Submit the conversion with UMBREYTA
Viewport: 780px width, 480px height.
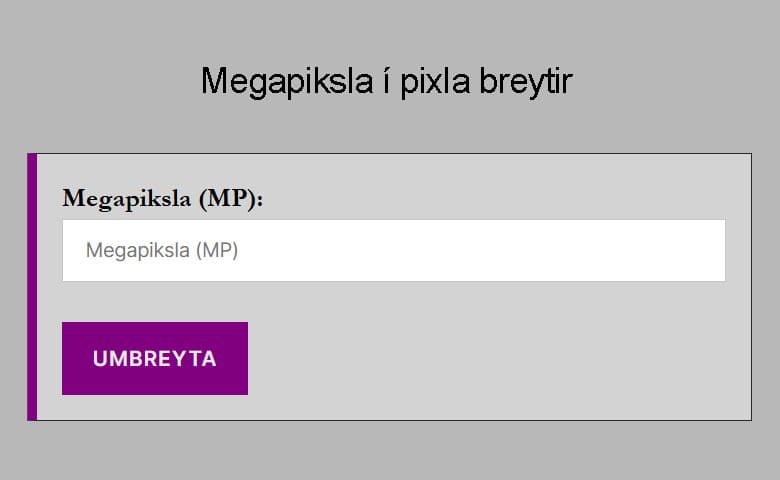tap(155, 359)
